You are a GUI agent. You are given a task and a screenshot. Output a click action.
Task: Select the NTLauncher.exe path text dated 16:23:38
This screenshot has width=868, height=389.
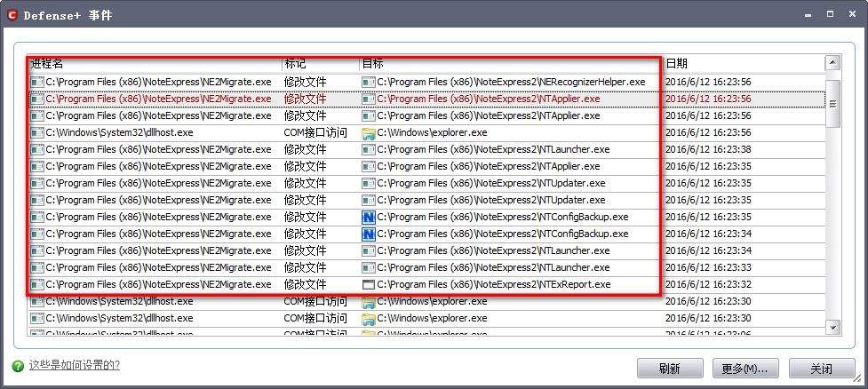click(x=494, y=149)
